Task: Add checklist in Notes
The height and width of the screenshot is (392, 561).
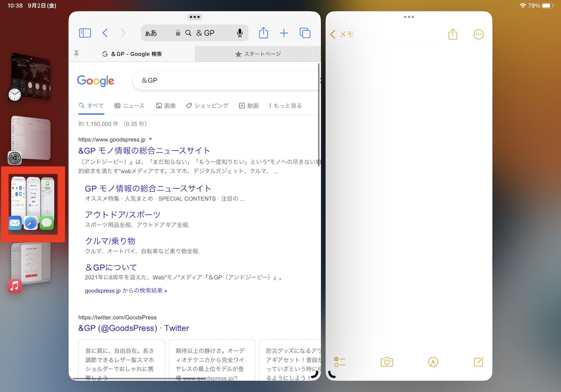Action: click(340, 362)
